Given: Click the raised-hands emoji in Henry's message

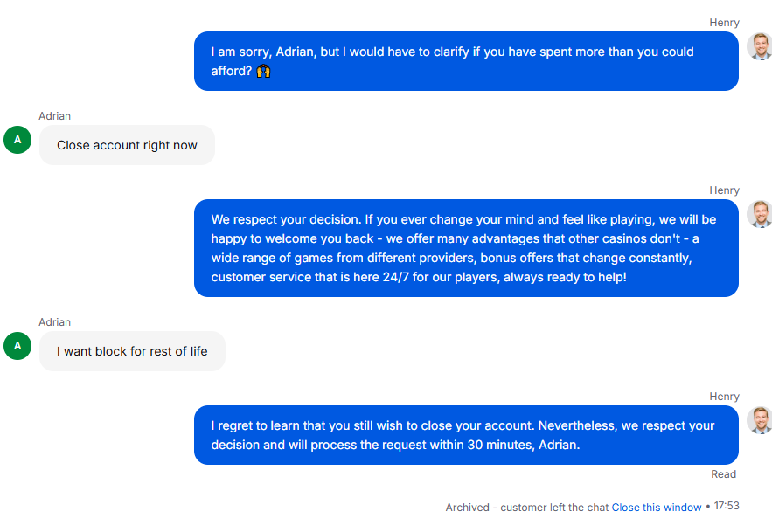Looking at the screenshot, I should (263, 71).
